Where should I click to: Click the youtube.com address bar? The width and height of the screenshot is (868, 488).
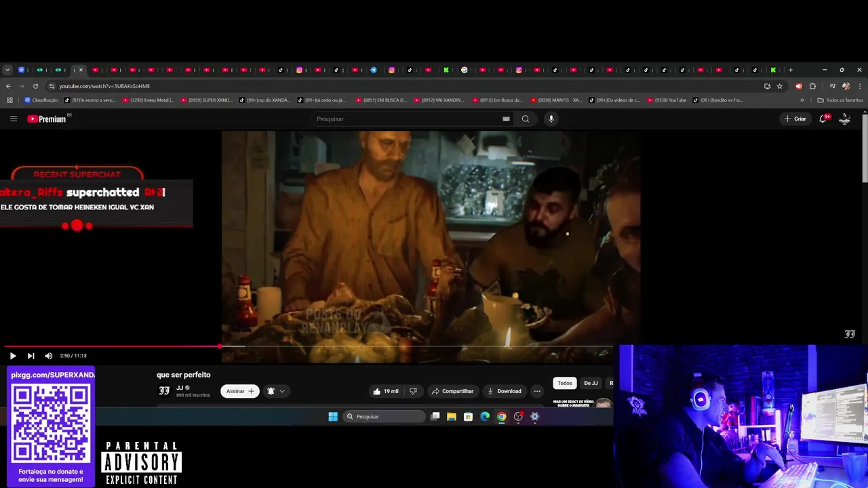click(x=407, y=86)
